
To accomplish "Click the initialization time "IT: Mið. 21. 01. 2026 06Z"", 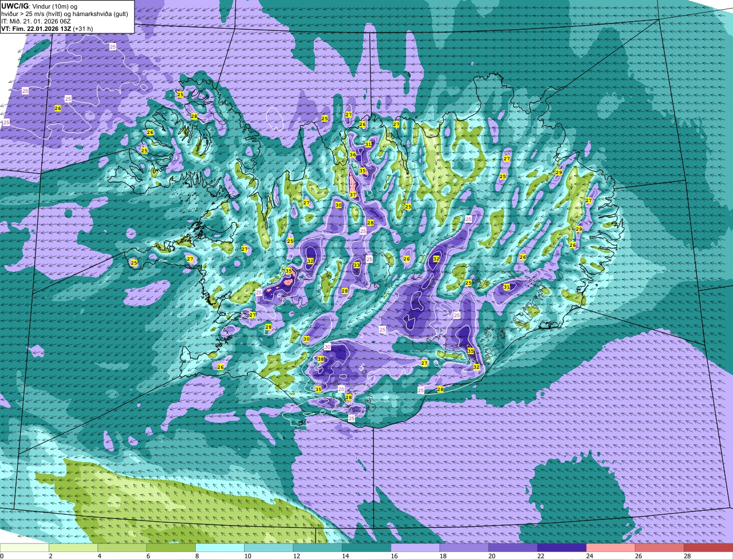I will 36,21.
